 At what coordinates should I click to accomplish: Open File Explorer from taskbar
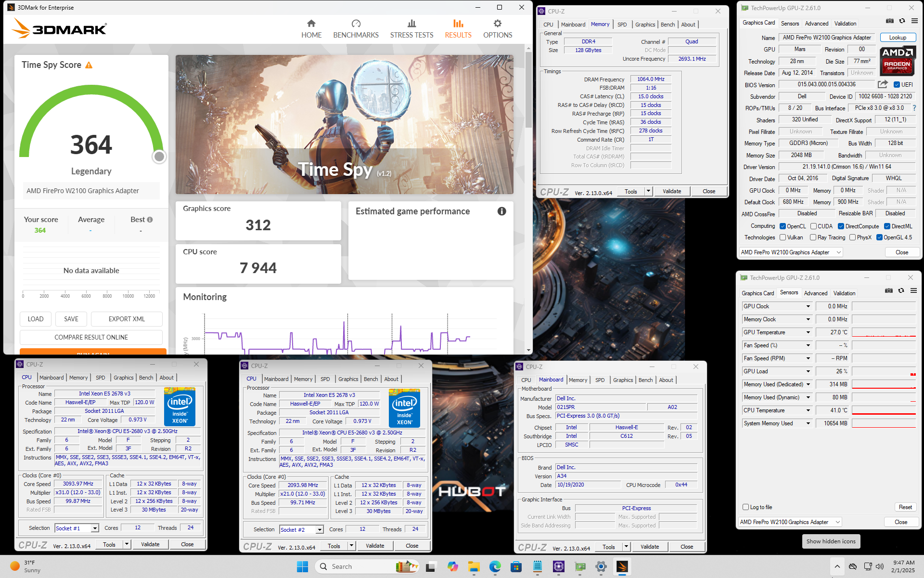point(474,566)
